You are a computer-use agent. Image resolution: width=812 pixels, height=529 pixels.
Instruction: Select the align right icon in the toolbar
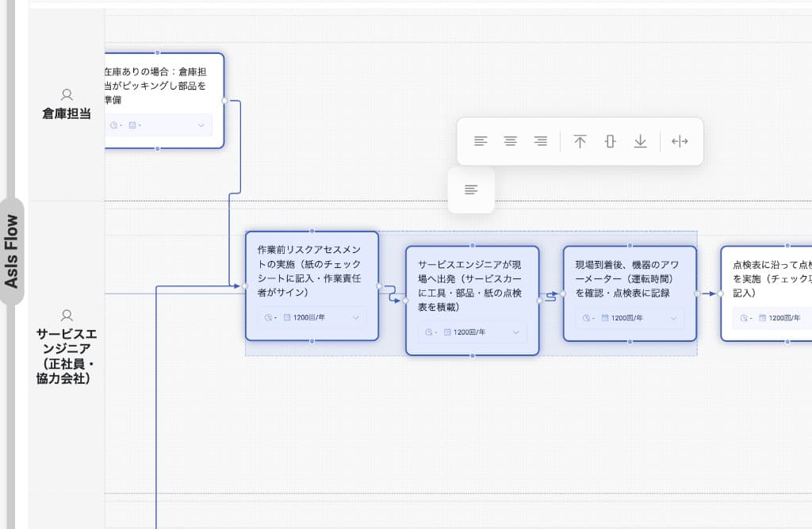pos(541,141)
